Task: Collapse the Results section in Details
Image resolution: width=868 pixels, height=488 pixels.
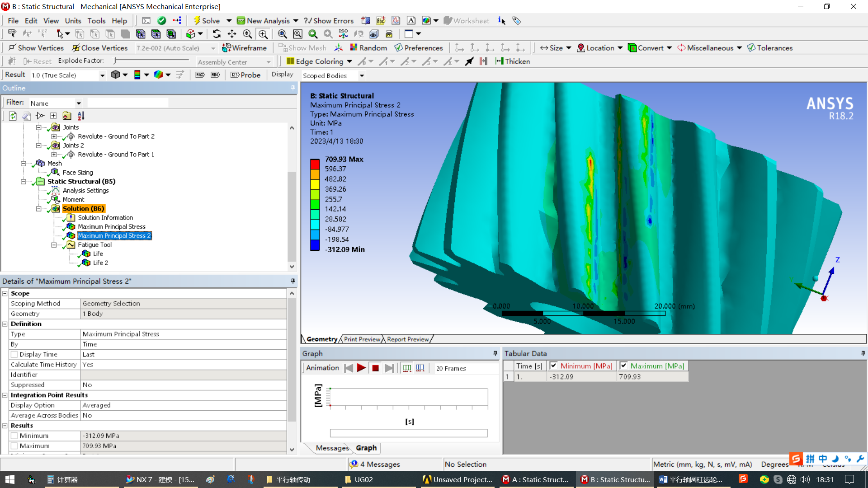Action: [x=5, y=426]
